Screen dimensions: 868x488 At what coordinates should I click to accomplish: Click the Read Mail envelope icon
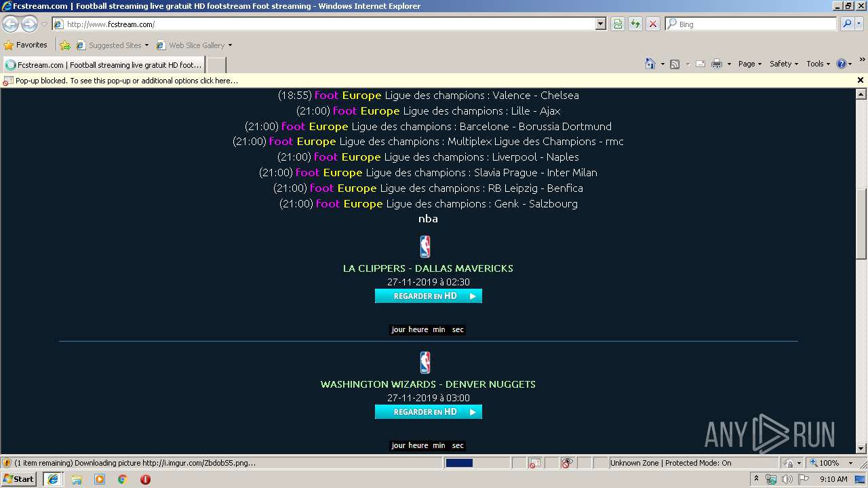coord(701,64)
